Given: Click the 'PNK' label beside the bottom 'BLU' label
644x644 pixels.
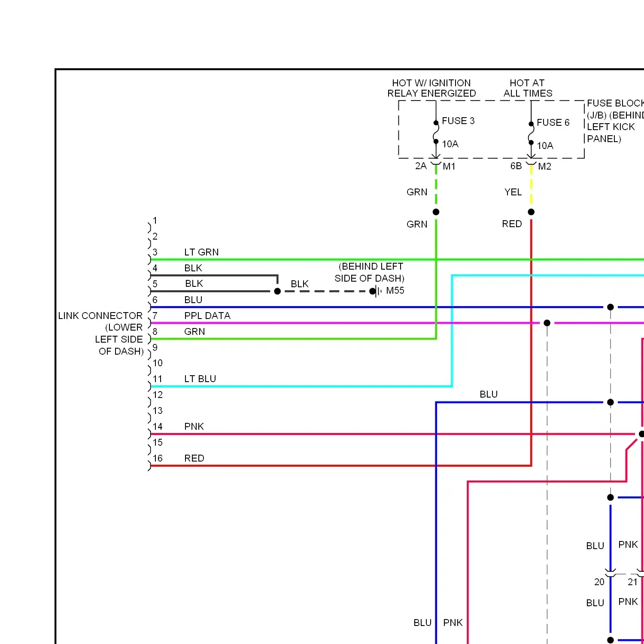Looking at the screenshot, I should click(453, 623).
